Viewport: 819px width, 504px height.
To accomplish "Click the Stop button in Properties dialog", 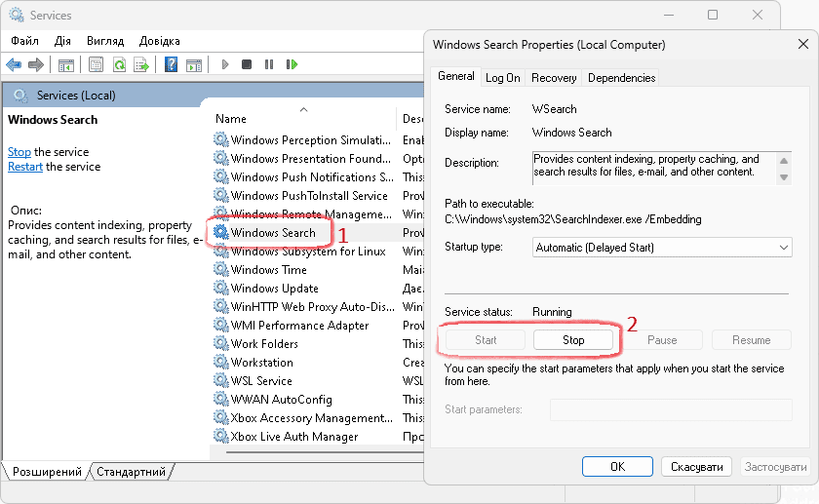I will tap(573, 340).
